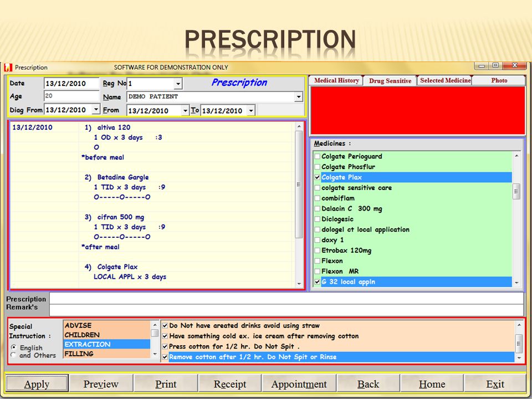Uncheck the G 32 local appln checkbox

click(x=317, y=282)
